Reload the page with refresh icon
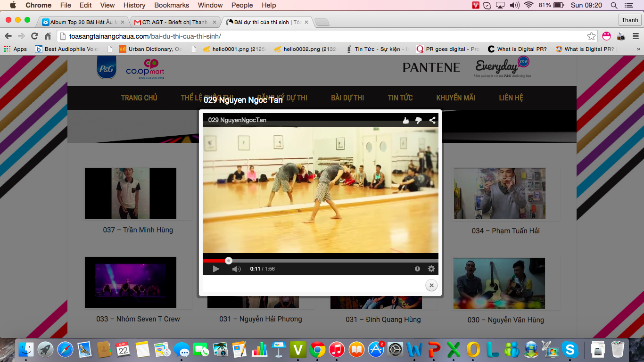Image resolution: width=644 pixels, height=362 pixels. [x=34, y=36]
